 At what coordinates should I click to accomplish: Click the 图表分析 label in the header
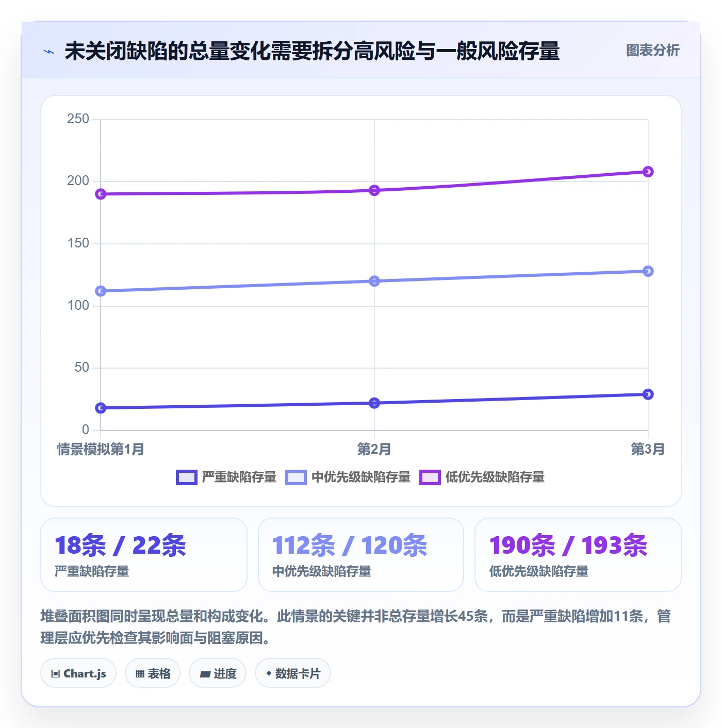coord(652,51)
